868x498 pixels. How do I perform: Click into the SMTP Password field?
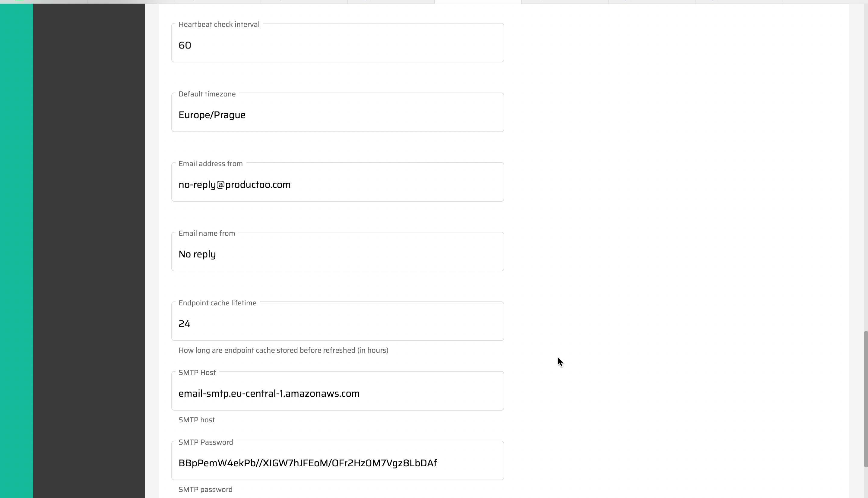pyautogui.click(x=337, y=463)
